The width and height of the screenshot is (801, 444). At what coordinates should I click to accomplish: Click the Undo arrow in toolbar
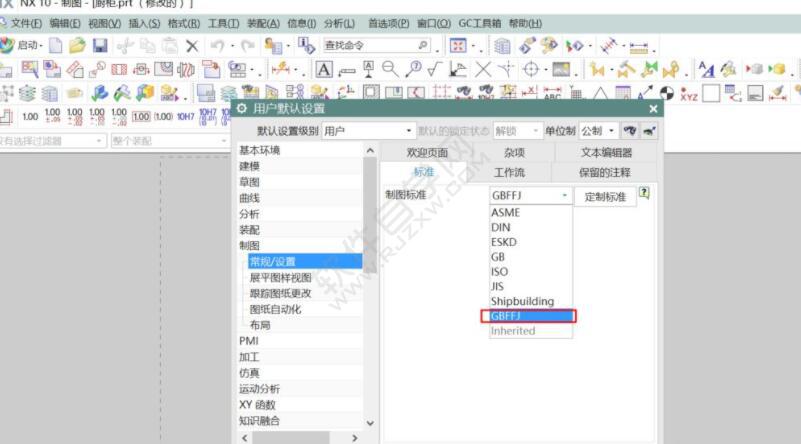coord(217,46)
